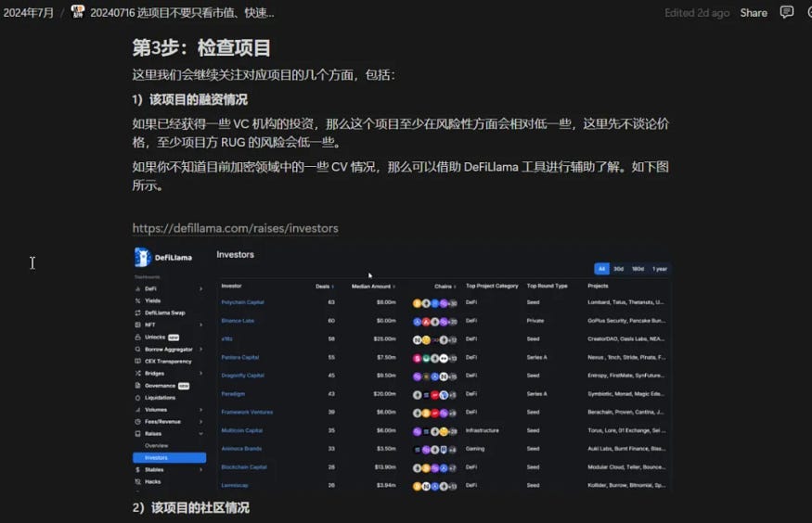Click the Edited 2d ago timestamp

(x=697, y=13)
